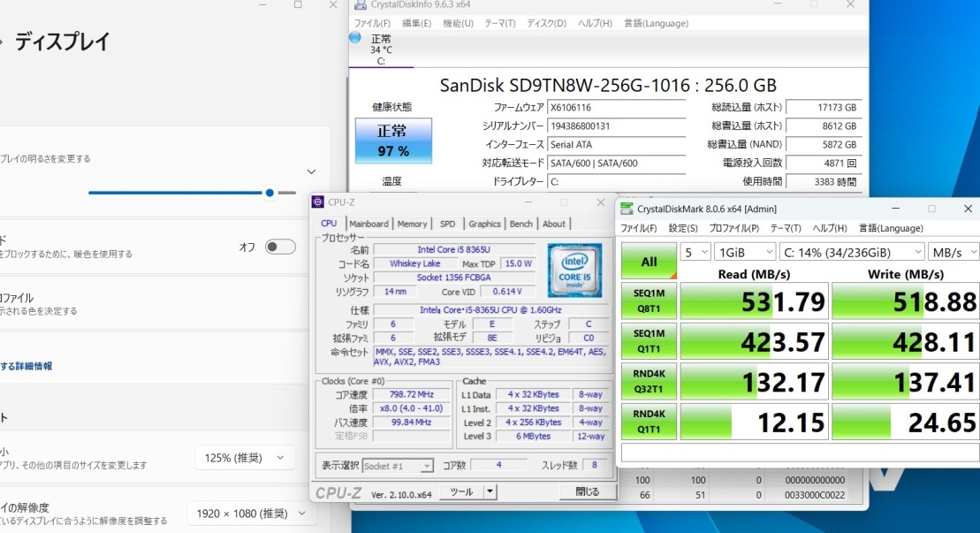Screen dimensions: 980x533
Task: Expand the brightness section chevron in Settings
Action: [311, 171]
